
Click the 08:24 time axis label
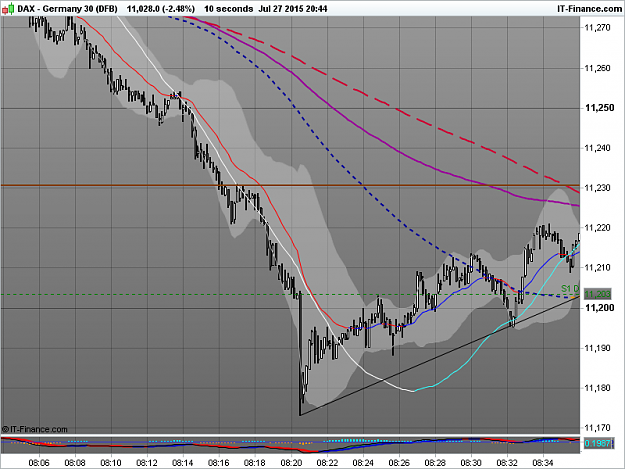pyautogui.click(x=363, y=463)
